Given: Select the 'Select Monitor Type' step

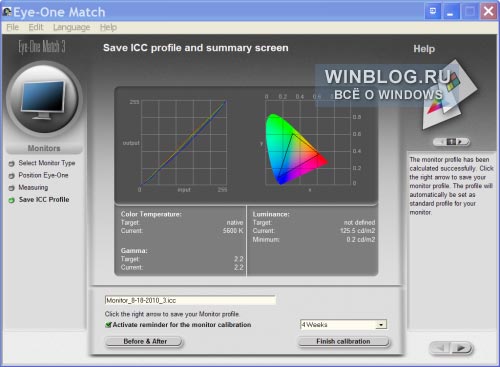Looking at the screenshot, I should tap(47, 163).
